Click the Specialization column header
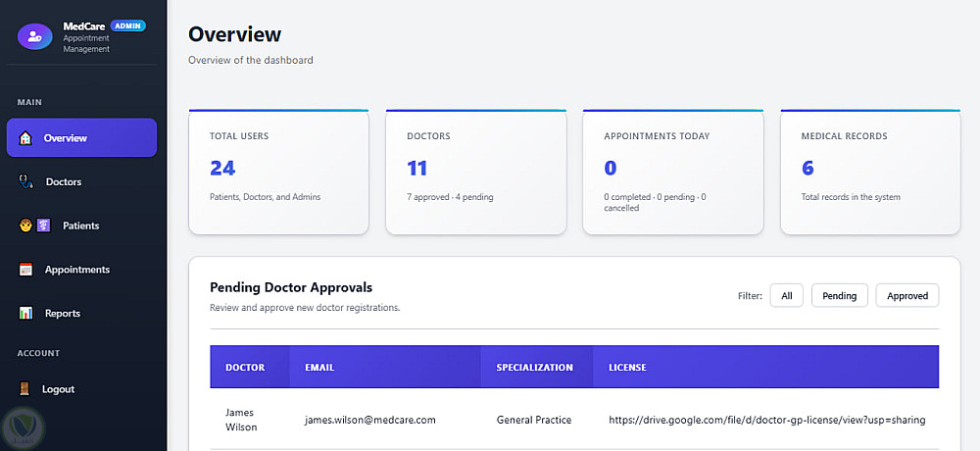This screenshot has height=451, width=980. [x=534, y=368]
